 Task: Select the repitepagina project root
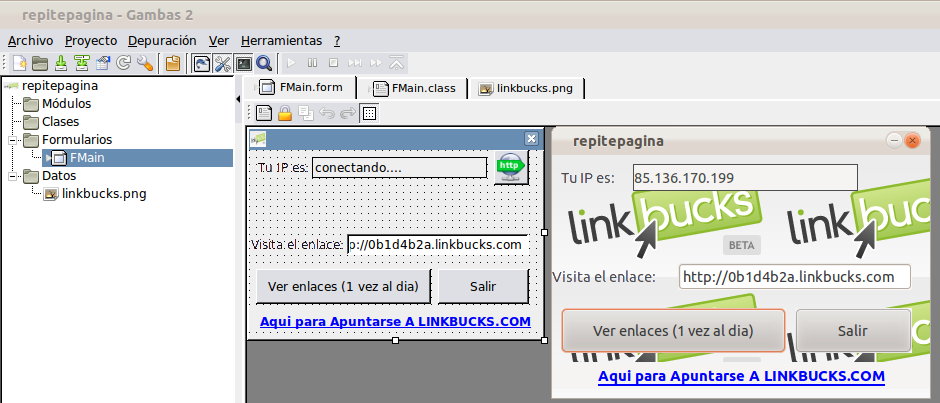pos(60,86)
